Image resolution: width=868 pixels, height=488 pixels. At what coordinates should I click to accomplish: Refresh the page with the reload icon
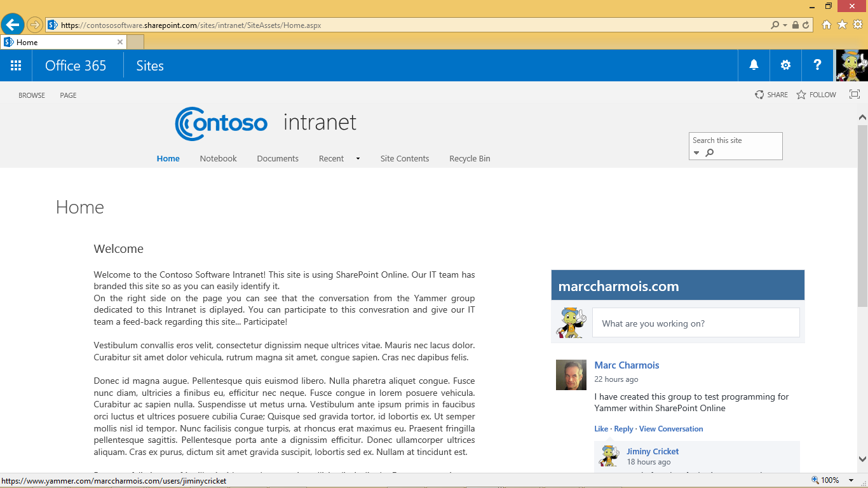(x=806, y=25)
